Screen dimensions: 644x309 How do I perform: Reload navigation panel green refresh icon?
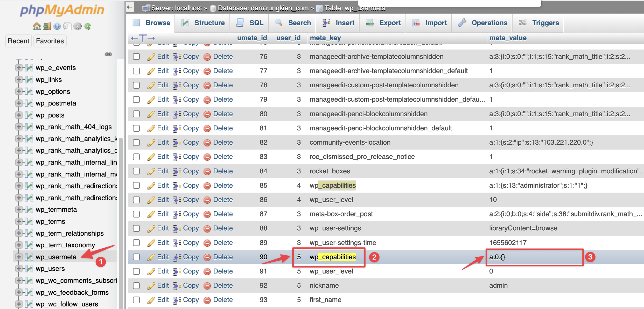[88, 26]
